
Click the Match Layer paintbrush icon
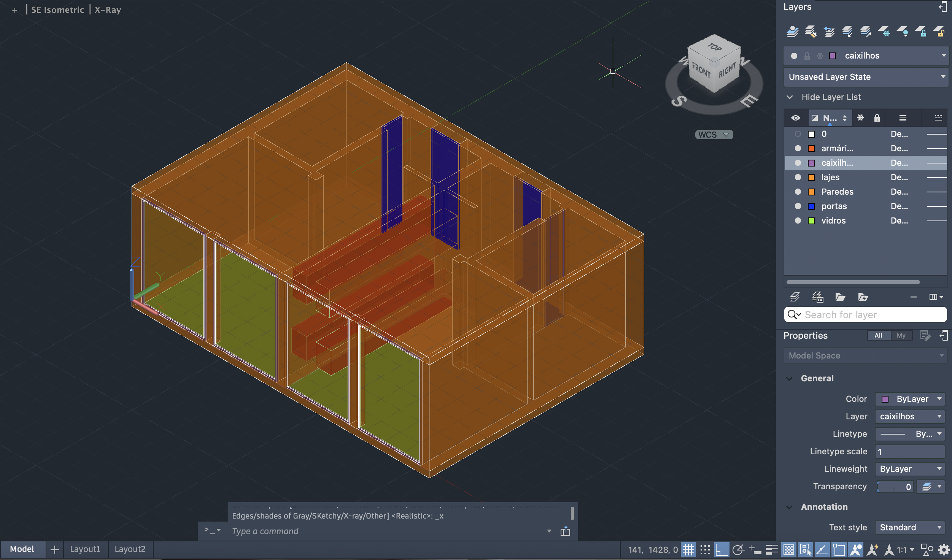(x=811, y=32)
